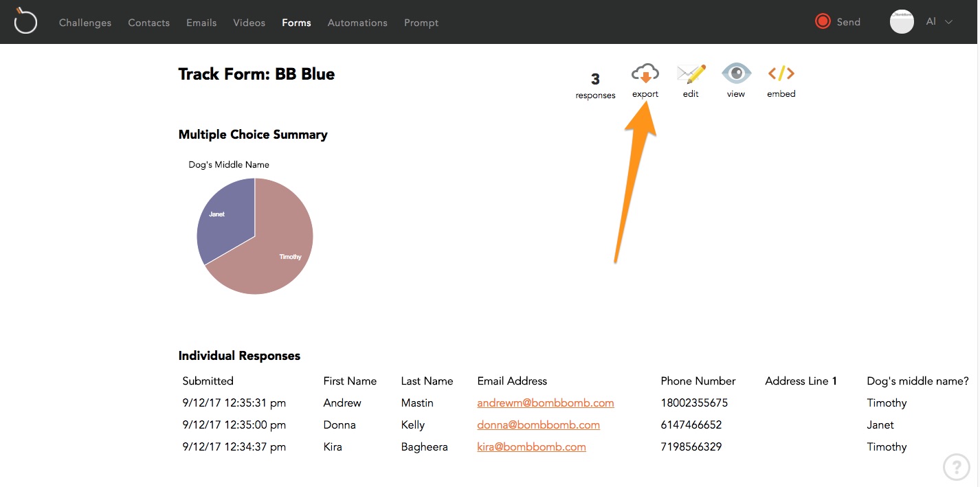Click the Phone Number column header
Image resolution: width=980 pixels, height=487 pixels.
(698, 381)
